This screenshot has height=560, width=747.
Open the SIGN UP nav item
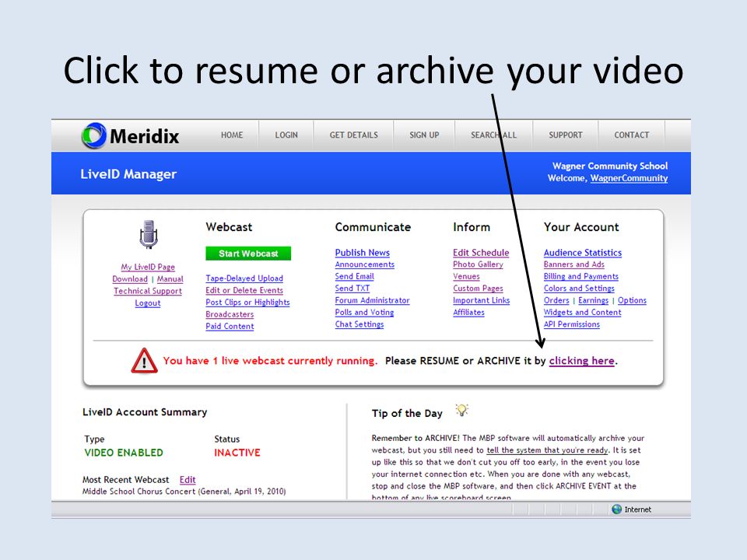click(x=424, y=135)
